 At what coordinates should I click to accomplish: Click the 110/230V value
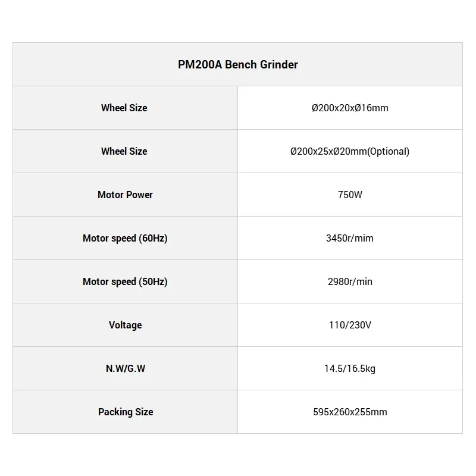[350, 325]
